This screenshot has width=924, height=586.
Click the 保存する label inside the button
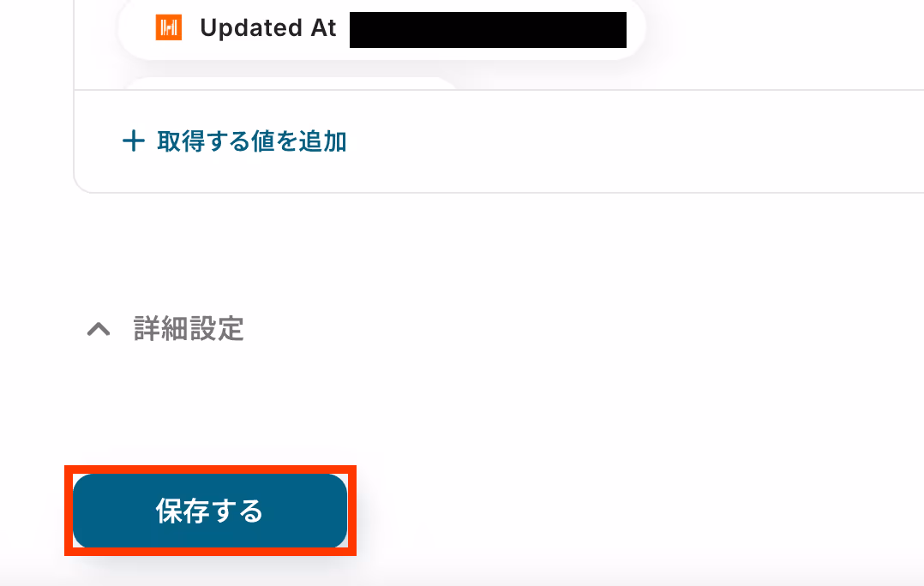click(209, 511)
